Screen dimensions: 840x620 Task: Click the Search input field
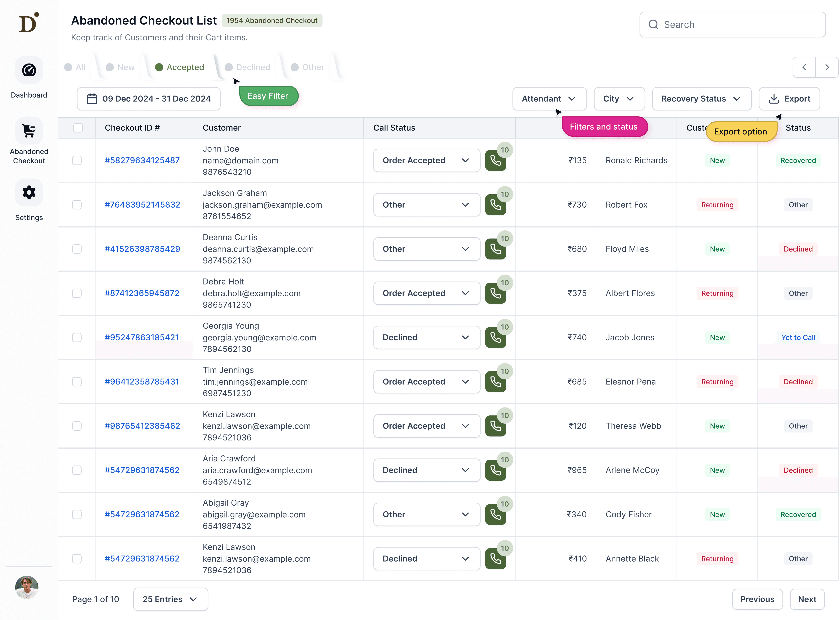[732, 25]
